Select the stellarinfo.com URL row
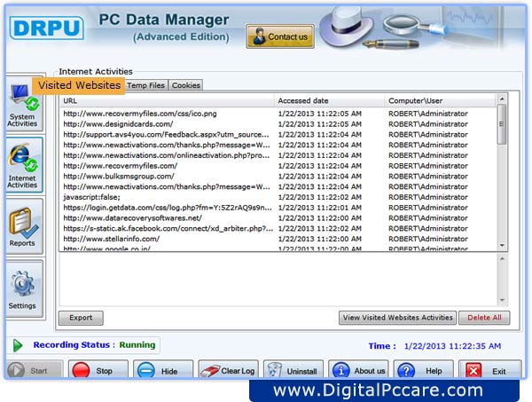This screenshot has height=402, width=532. coord(278,239)
